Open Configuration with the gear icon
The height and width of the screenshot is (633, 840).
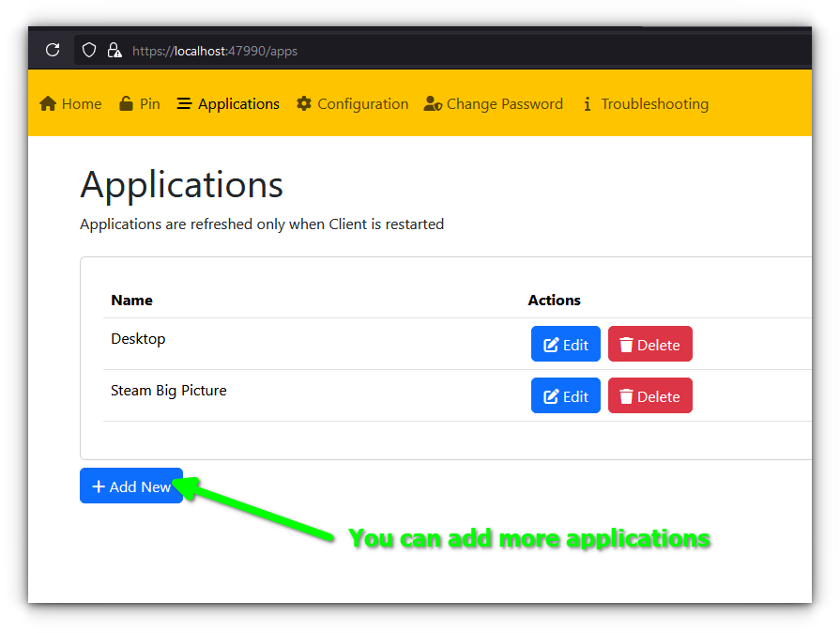tap(352, 104)
